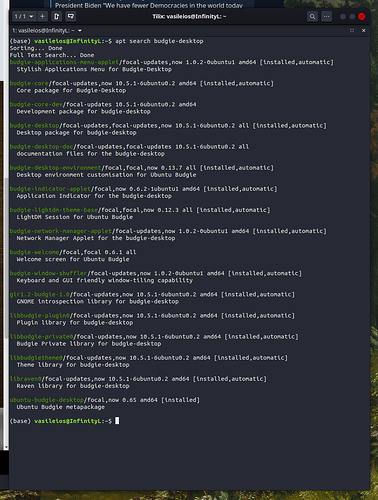Click 'Development package for budgie-desktop' description
The image size is (378, 500).
pyautogui.click(x=84, y=111)
